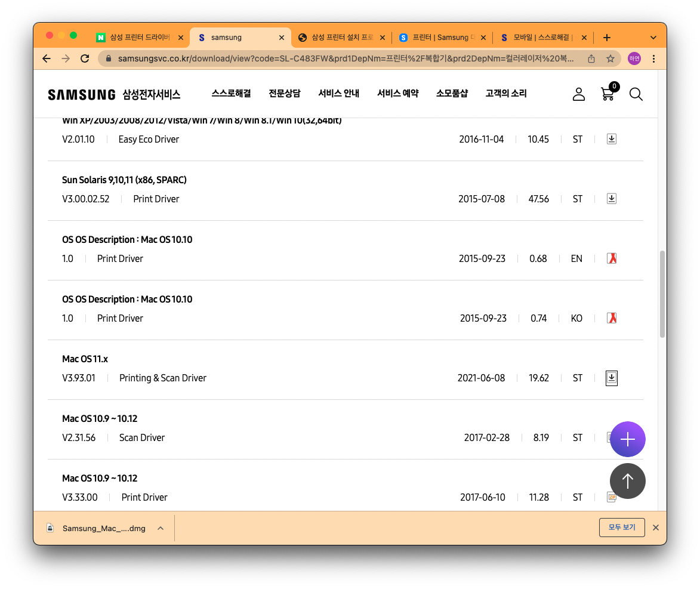
Task: Reload the current page
Action: click(x=85, y=58)
